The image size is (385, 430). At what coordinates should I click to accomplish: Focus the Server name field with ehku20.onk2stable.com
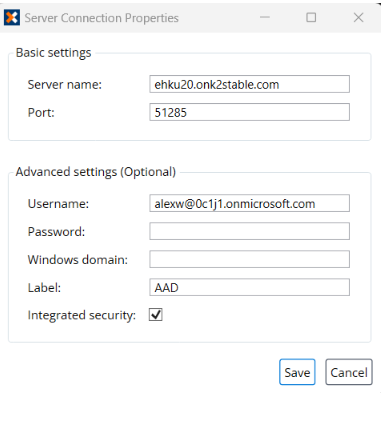pos(249,84)
